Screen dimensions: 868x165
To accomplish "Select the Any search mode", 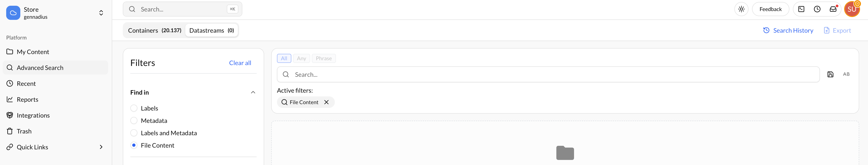I will (x=301, y=58).
